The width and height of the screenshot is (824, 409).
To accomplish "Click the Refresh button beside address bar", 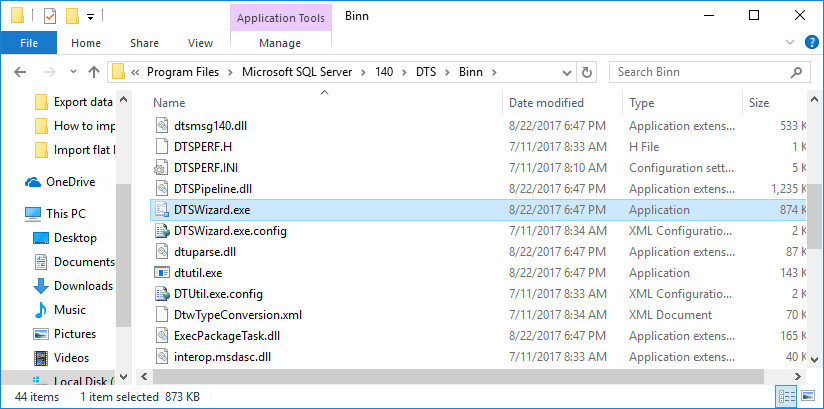I will [588, 72].
